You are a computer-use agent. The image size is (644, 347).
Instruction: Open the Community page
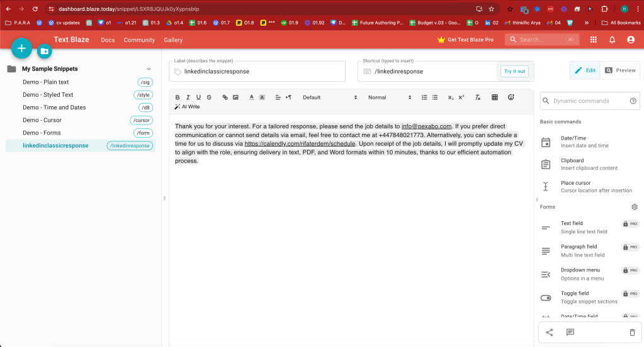139,40
